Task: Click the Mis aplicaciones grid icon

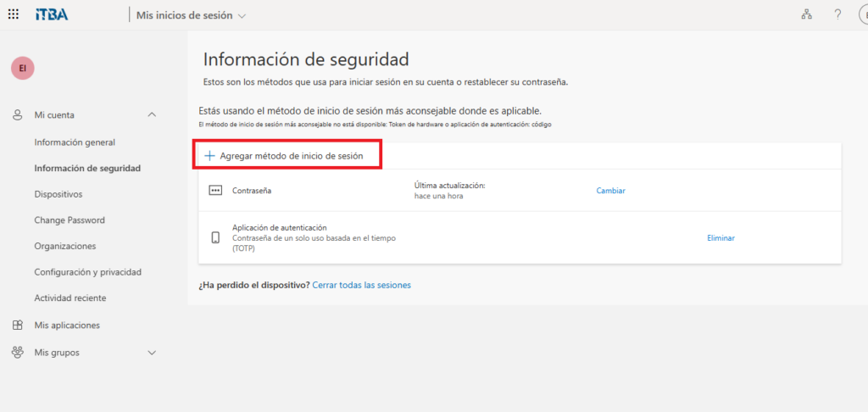Action: click(17, 326)
